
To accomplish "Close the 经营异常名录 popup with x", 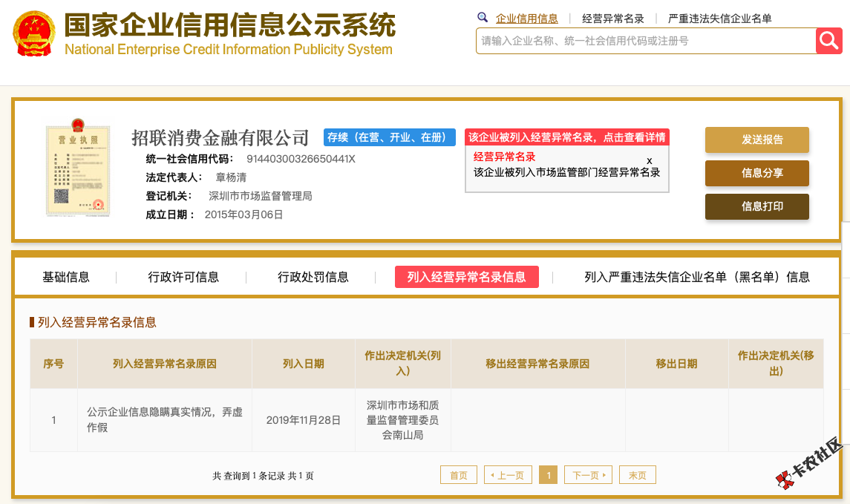I will tap(649, 161).
